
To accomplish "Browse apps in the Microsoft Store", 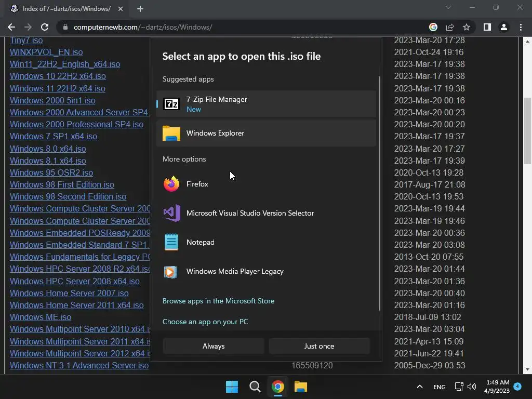I will (x=219, y=301).
